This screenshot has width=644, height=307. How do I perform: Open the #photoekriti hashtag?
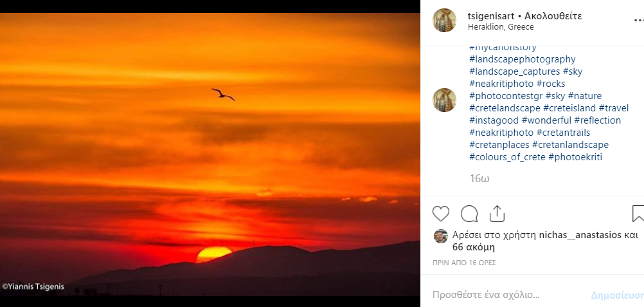[575, 157]
